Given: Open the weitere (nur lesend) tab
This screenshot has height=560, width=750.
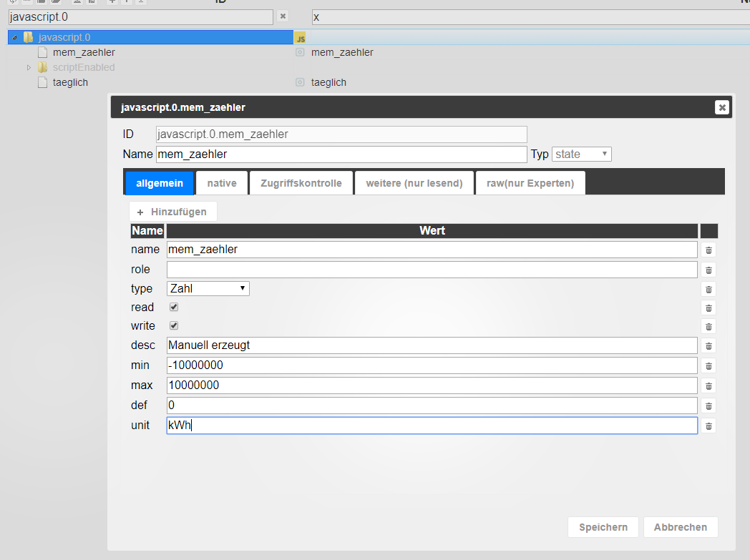Looking at the screenshot, I should [x=414, y=183].
